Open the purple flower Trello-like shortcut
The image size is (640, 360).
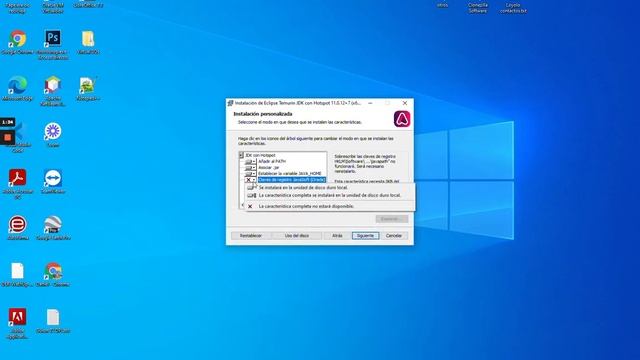click(x=53, y=131)
